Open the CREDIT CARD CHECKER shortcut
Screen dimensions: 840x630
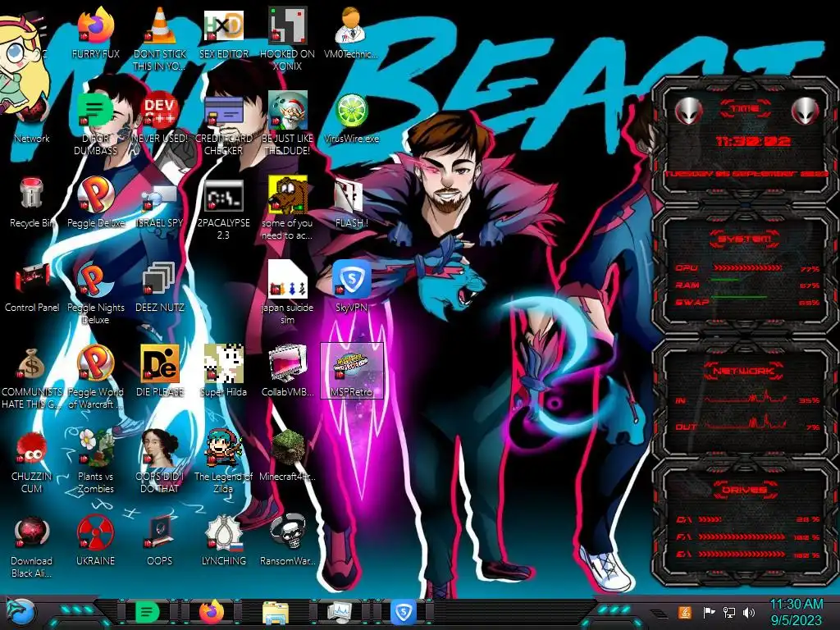[x=223, y=125]
